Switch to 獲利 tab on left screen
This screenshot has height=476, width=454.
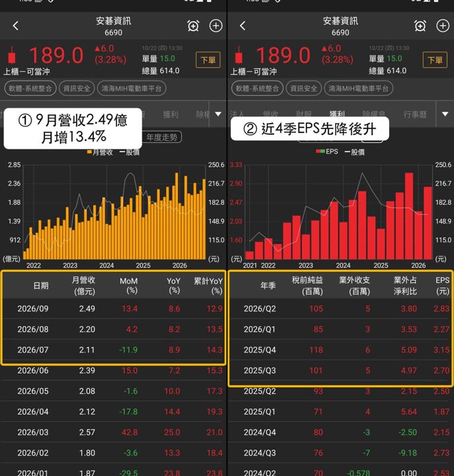click(x=171, y=114)
